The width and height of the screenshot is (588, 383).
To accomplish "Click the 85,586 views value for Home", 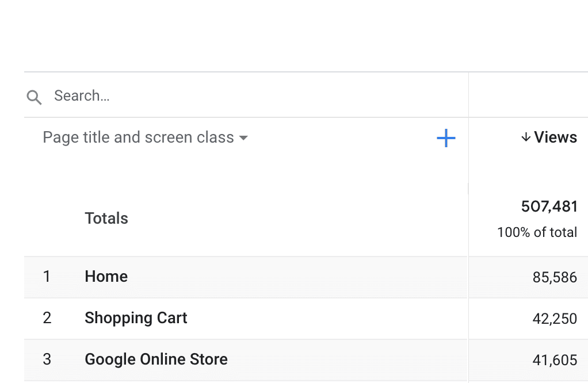I will [x=555, y=278].
